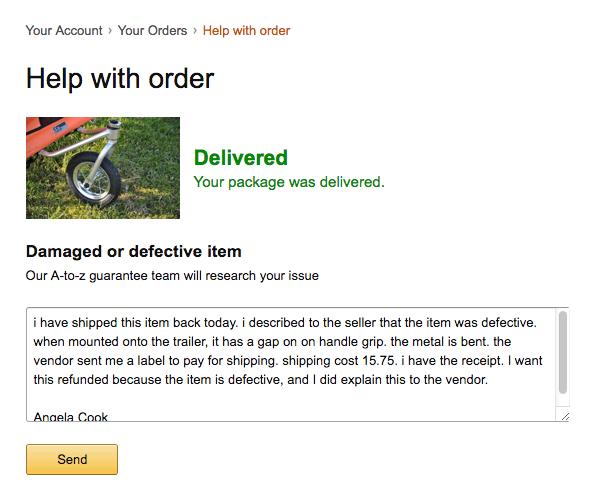Click the green Delivered status heading

pyautogui.click(x=241, y=158)
